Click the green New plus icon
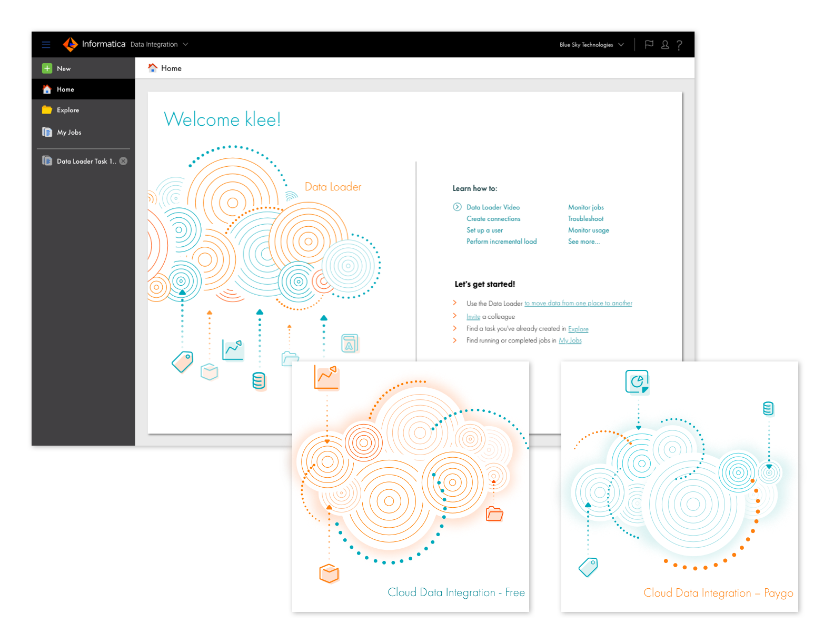 [47, 68]
